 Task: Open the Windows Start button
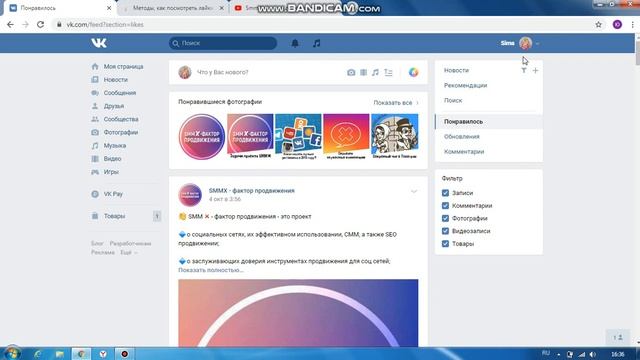click(12, 353)
